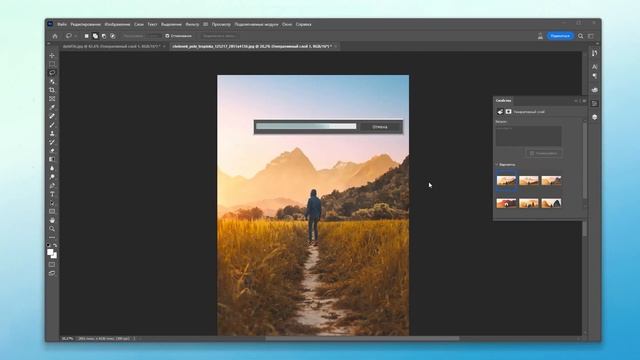Select the Brush tool
This screenshot has width=640, height=360.
click(52, 124)
